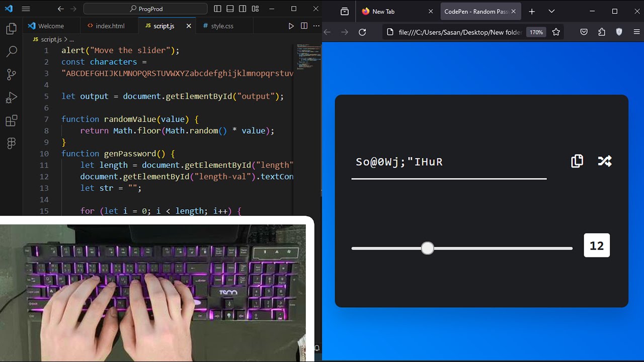This screenshot has height=362, width=644.
Task: Open the Explorer view in activity bar
Action: (x=11, y=29)
